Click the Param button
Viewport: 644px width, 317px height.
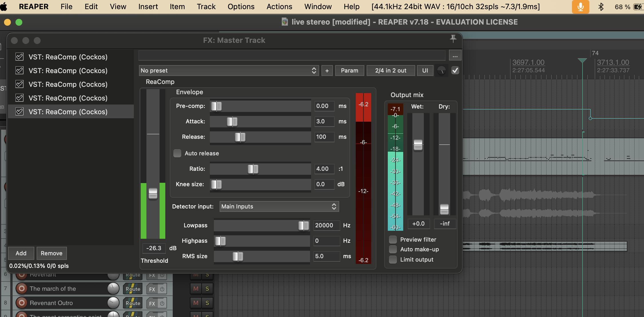[x=349, y=71]
